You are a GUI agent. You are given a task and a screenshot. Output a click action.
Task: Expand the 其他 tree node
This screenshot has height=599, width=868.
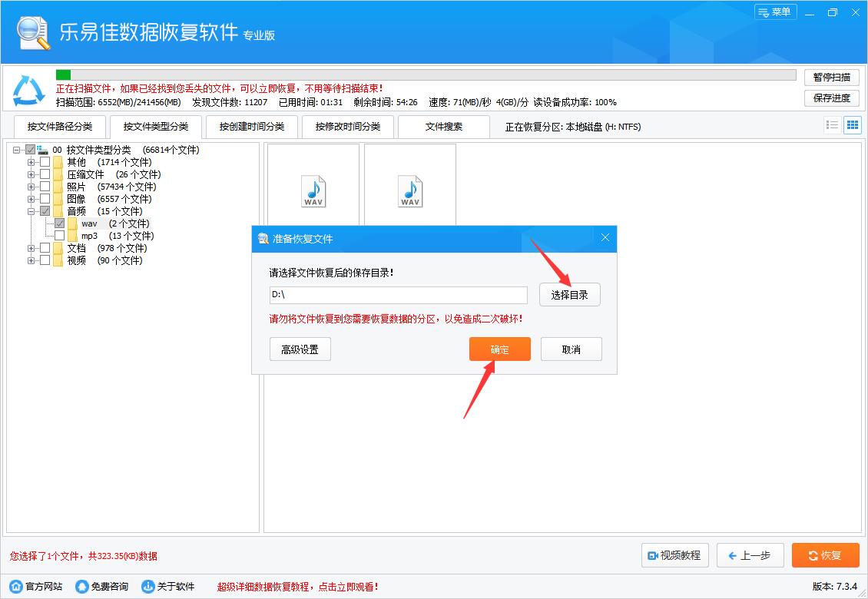click(x=31, y=162)
